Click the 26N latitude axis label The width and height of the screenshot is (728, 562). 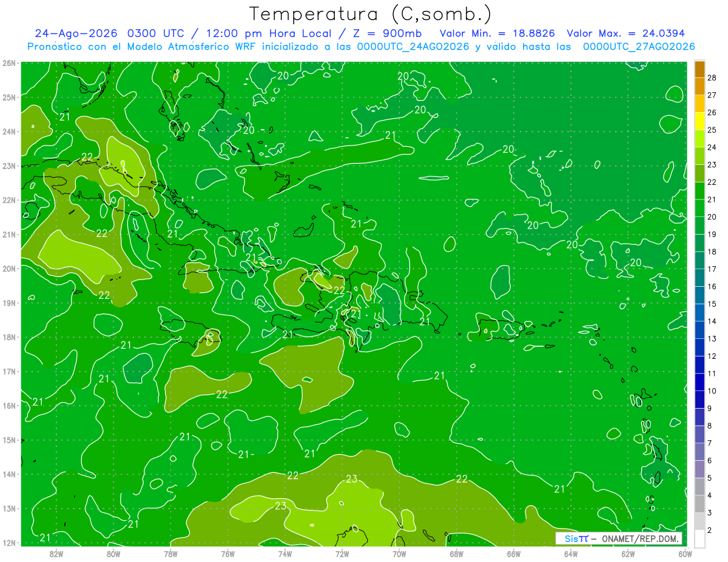pos(9,63)
